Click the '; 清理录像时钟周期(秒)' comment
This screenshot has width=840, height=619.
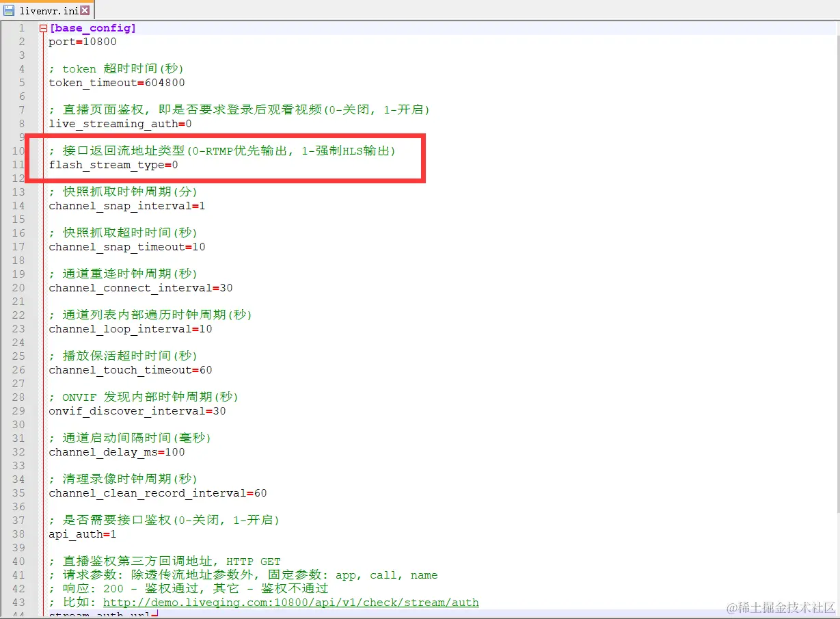pyautogui.click(x=123, y=479)
